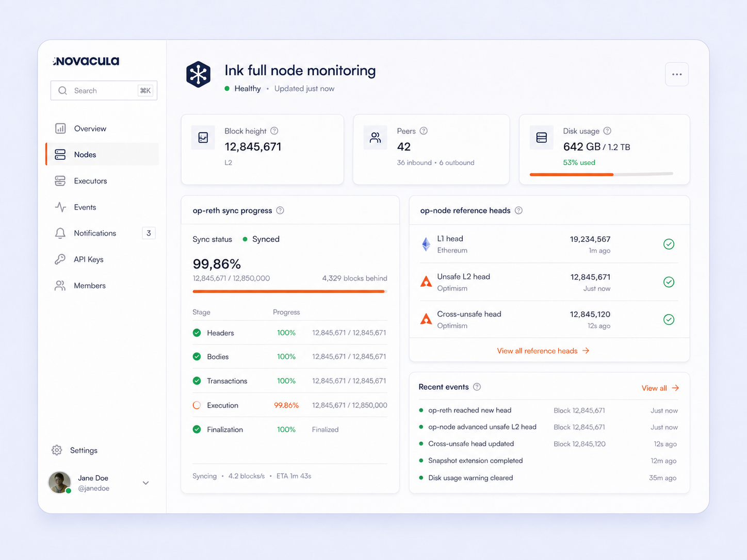Click the op-reth sync progress bar
The width and height of the screenshot is (747, 560).
point(290,291)
